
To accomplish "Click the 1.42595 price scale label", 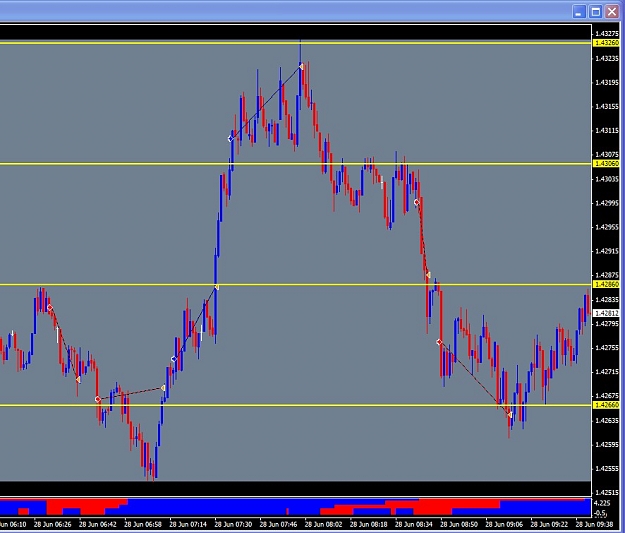I will [607, 444].
